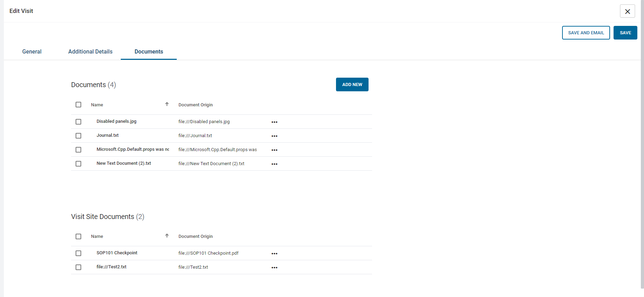644x297 pixels.
Task: Check the SOP101 Checkpoint checkbox
Action: [x=78, y=253]
